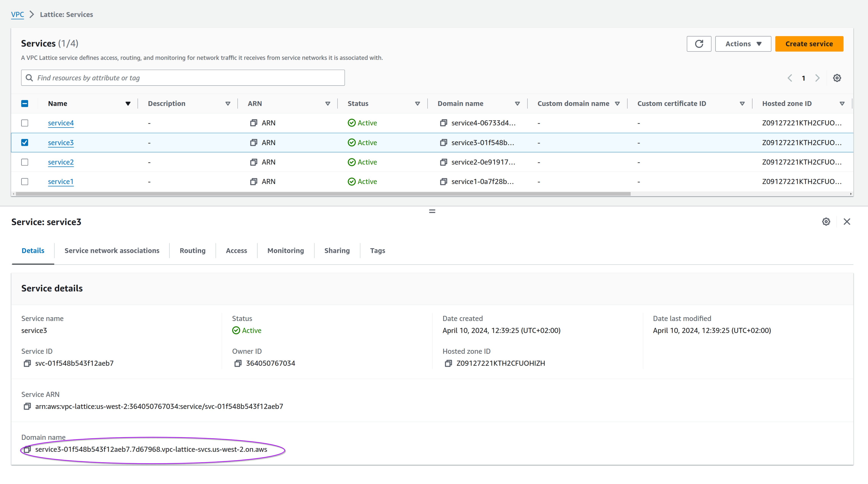This screenshot has width=868, height=484.
Task: Copy the Service ID svc-01f548b543f12aeb7
Action: point(27,363)
